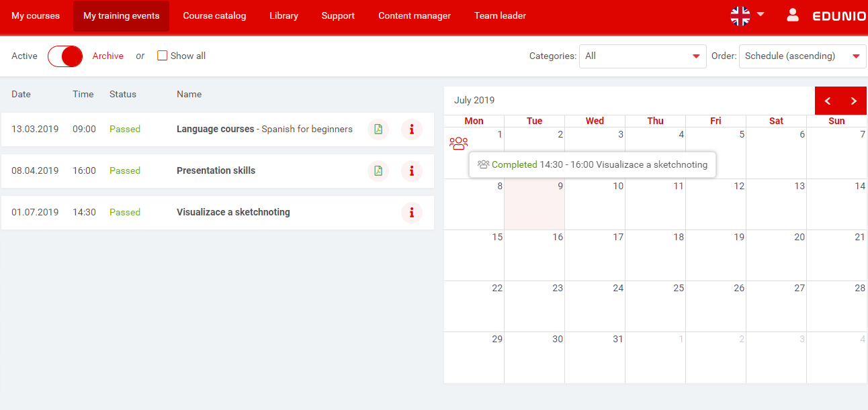Image resolution: width=868 pixels, height=410 pixels.
Task: Select July 31 in calendar
Action: [595, 358]
